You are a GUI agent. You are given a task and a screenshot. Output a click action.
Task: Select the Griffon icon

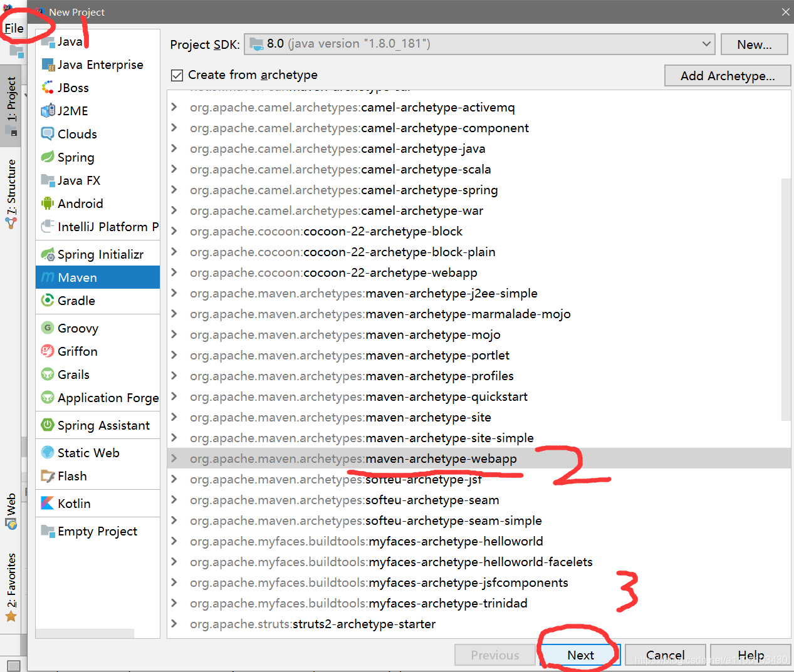(48, 351)
